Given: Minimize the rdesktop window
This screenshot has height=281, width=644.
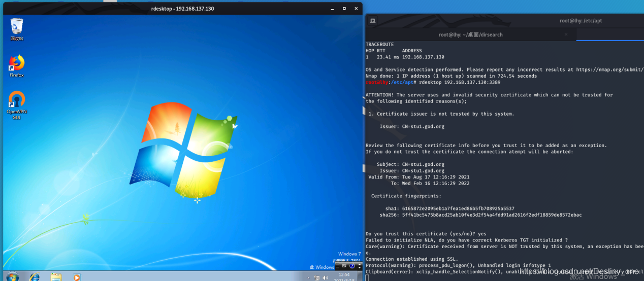Looking at the screenshot, I should (x=332, y=9).
